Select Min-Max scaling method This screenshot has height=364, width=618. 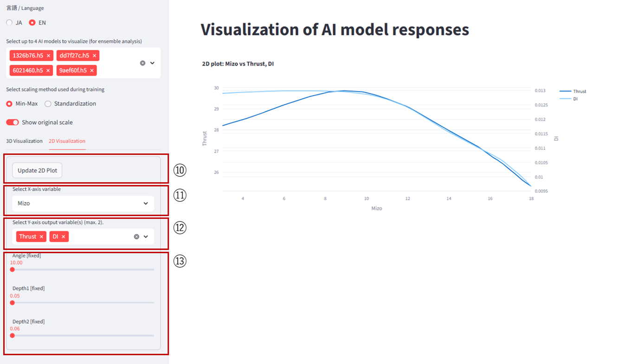9,104
